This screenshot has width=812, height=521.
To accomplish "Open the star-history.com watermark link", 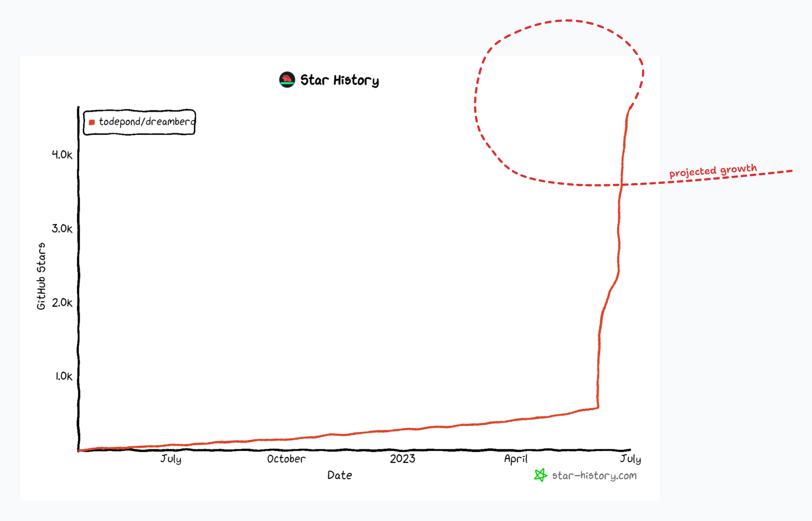I will (594, 476).
